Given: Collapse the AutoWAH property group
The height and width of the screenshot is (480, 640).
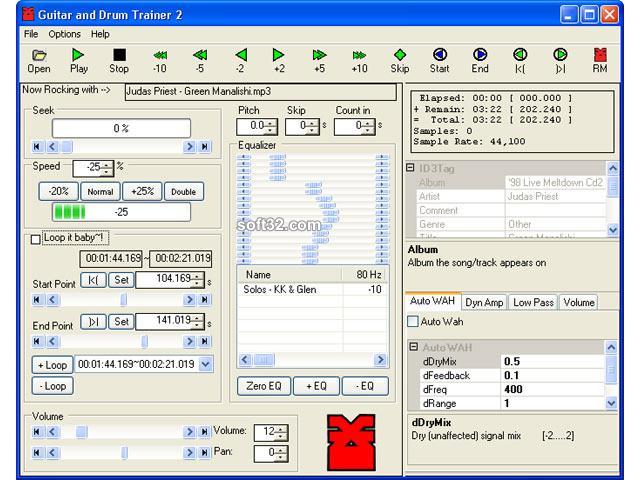Looking at the screenshot, I should (x=413, y=347).
